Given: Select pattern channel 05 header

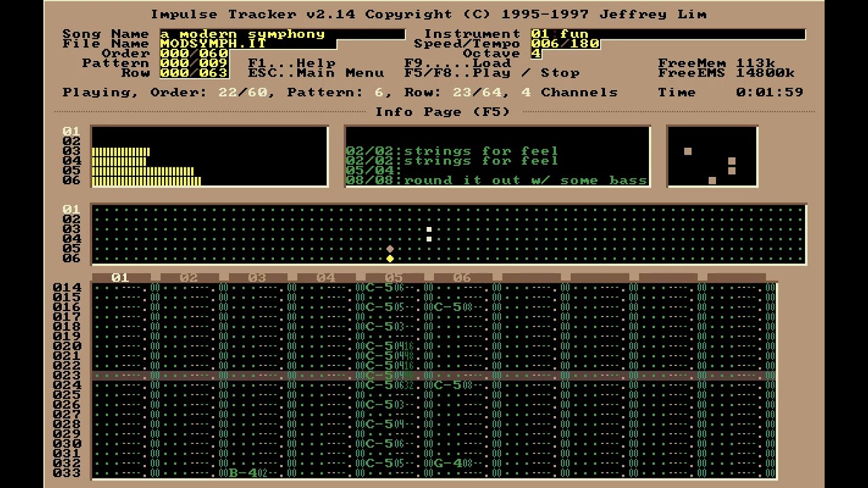Looking at the screenshot, I should [x=395, y=277].
